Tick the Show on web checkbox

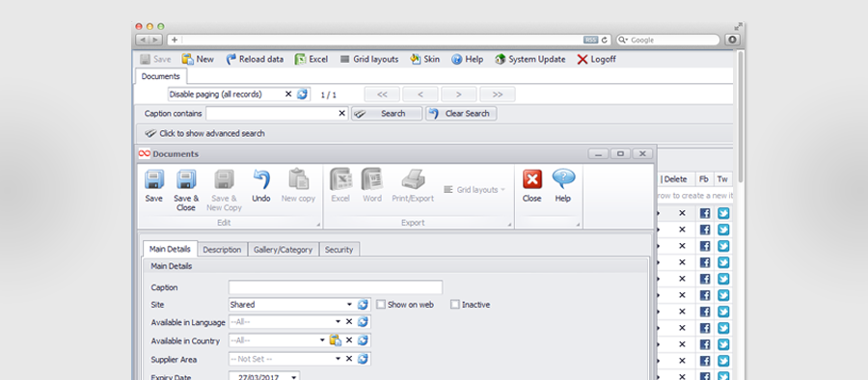(381, 305)
